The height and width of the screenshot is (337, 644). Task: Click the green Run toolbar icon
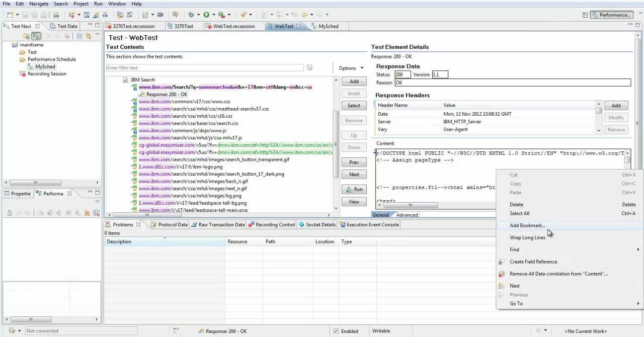(206, 15)
